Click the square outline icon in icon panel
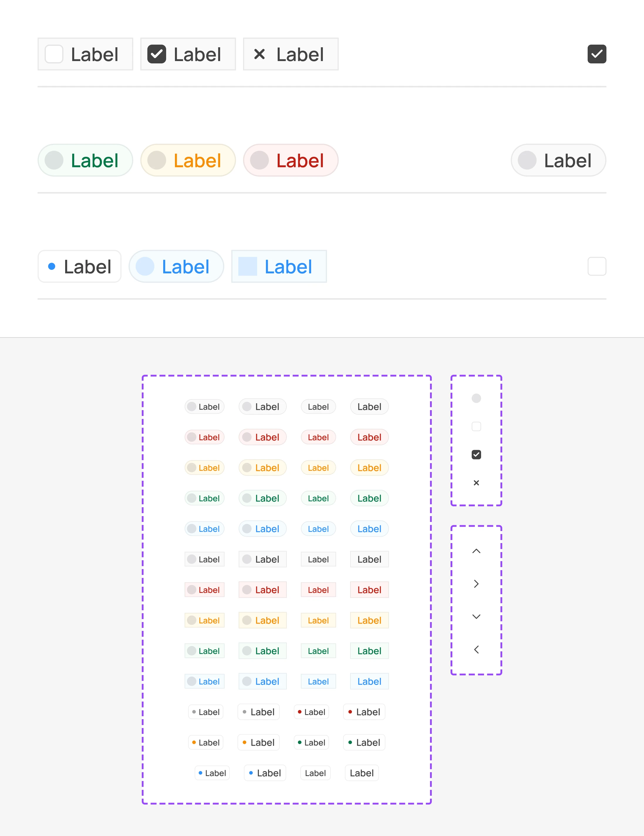The height and width of the screenshot is (836, 644). [476, 427]
